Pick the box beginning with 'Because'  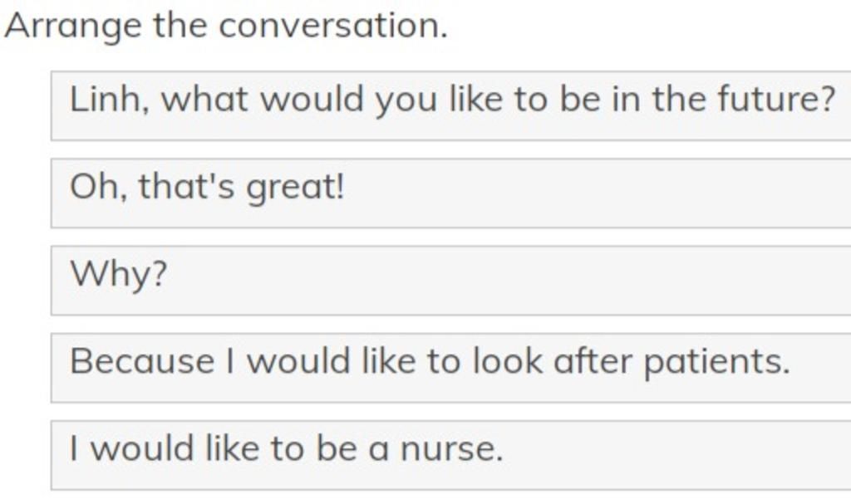(451, 368)
